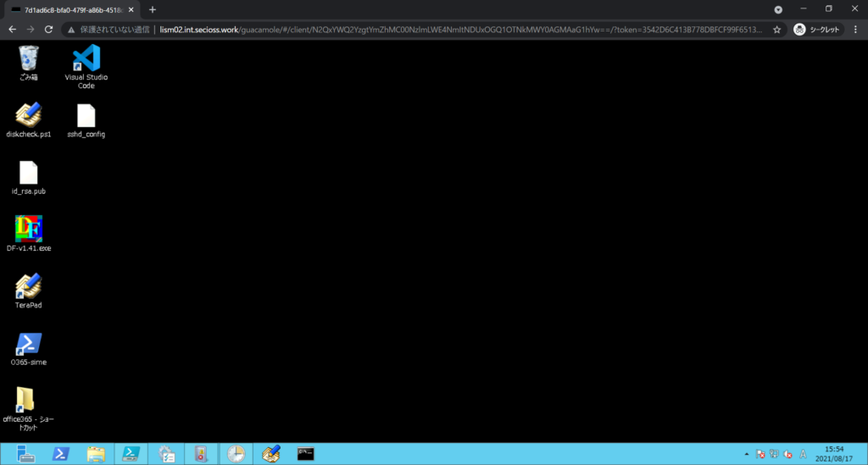Open a new browser tab
This screenshot has height=465, width=868.
coord(153,9)
